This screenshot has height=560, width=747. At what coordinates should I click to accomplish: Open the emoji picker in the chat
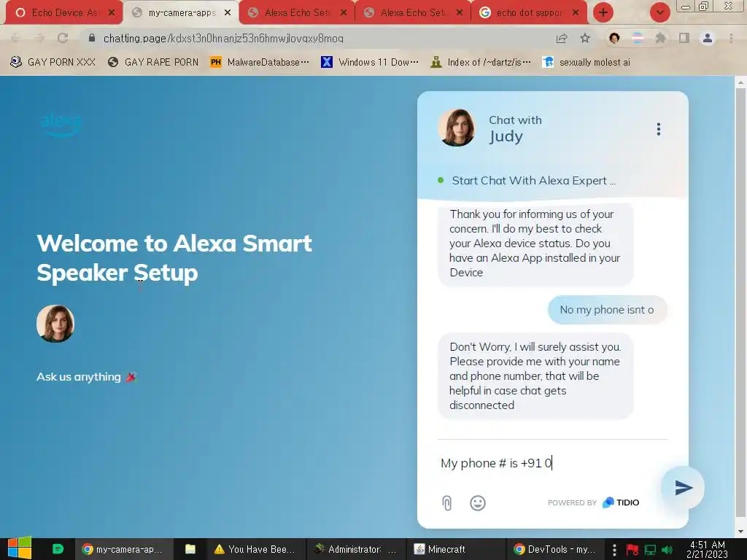[477, 503]
